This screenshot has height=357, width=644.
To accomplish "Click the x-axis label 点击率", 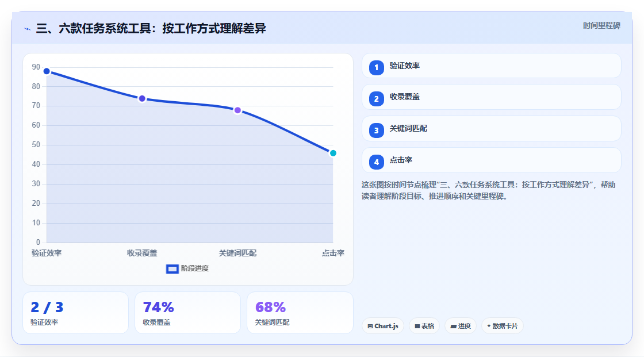I will [333, 253].
